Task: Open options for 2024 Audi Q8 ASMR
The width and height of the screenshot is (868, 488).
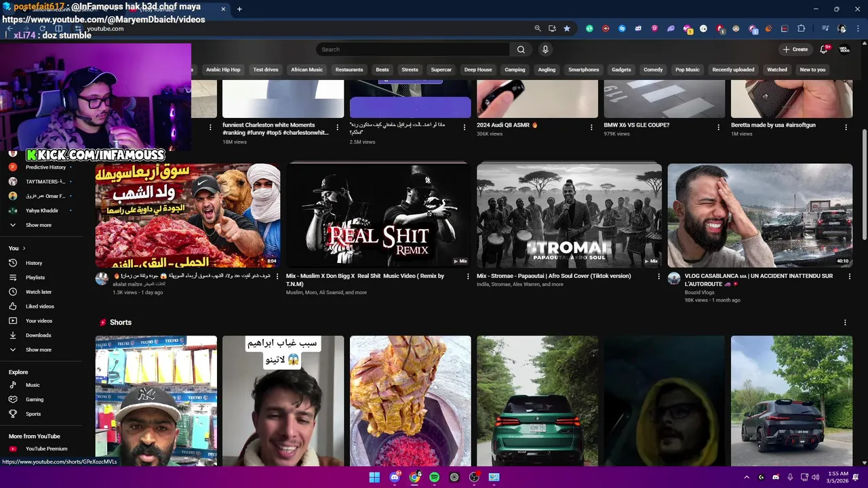Action: click(591, 127)
